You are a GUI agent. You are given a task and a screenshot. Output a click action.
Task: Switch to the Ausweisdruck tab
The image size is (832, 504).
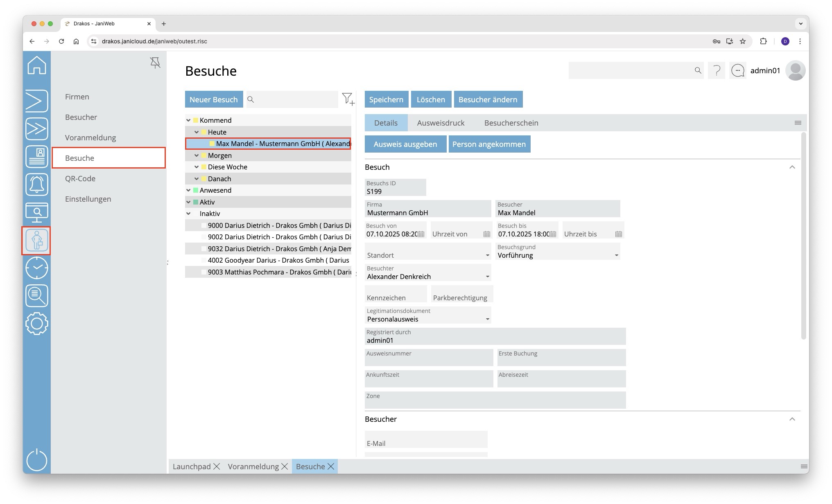(441, 123)
